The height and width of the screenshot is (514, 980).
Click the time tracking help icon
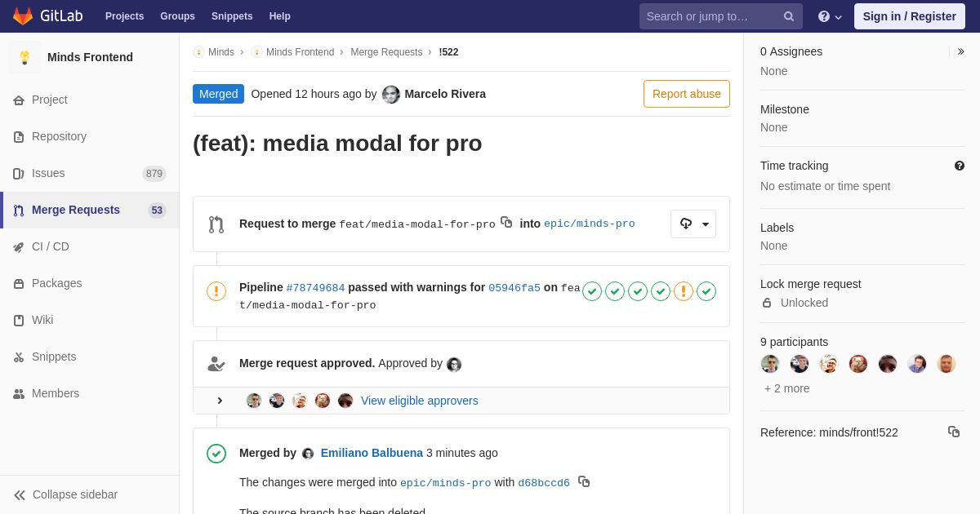[960, 166]
